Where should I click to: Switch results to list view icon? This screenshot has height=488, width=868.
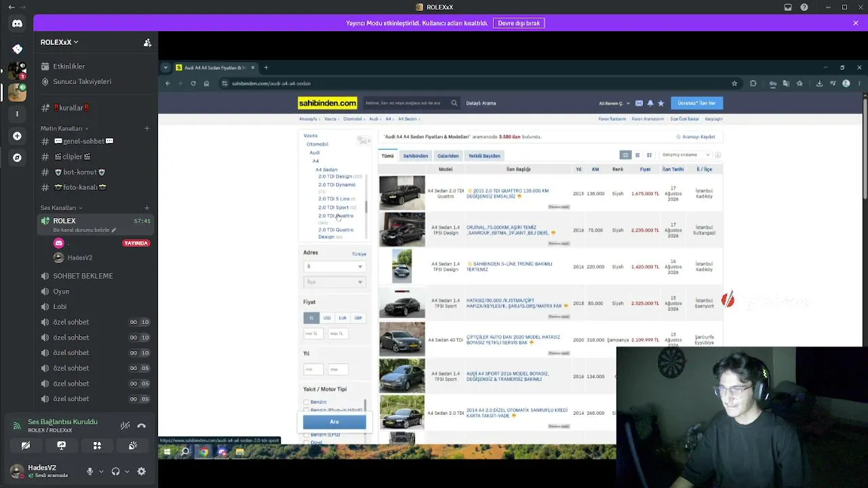(637, 155)
